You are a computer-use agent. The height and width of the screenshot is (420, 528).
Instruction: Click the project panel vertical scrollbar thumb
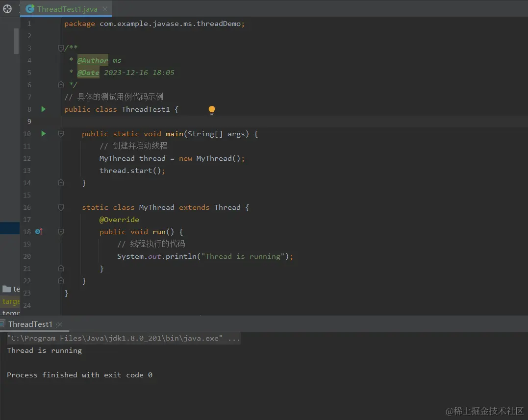click(x=16, y=41)
